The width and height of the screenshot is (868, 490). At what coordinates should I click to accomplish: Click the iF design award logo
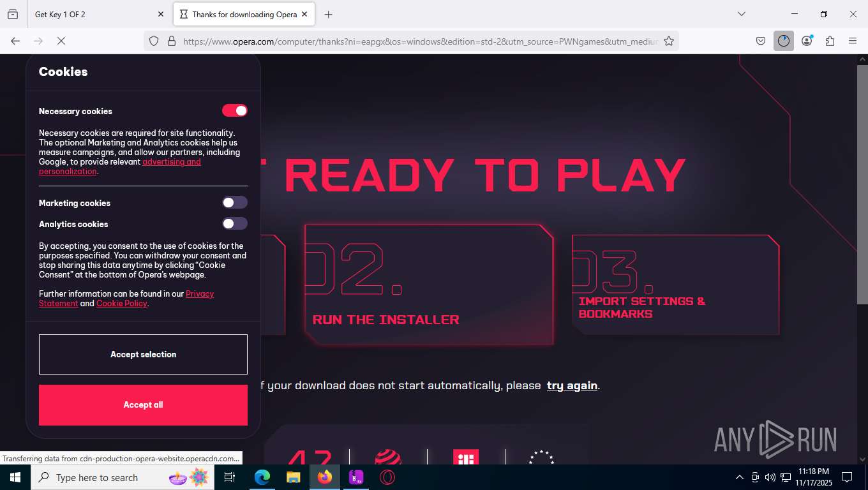tap(466, 457)
